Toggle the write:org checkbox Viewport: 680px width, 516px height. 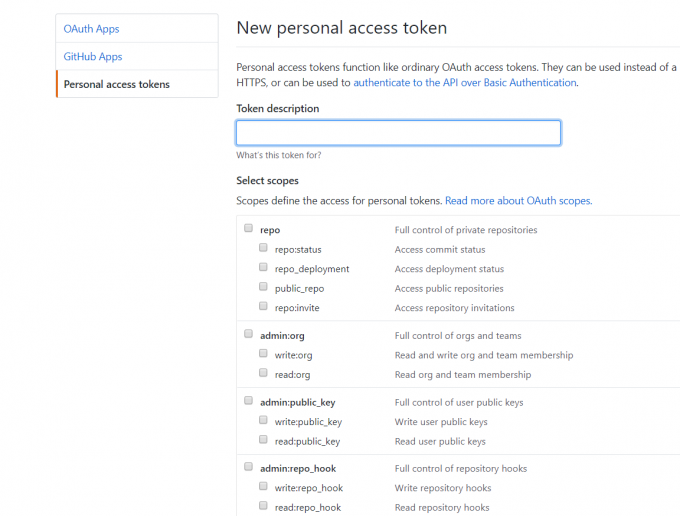point(263,354)
